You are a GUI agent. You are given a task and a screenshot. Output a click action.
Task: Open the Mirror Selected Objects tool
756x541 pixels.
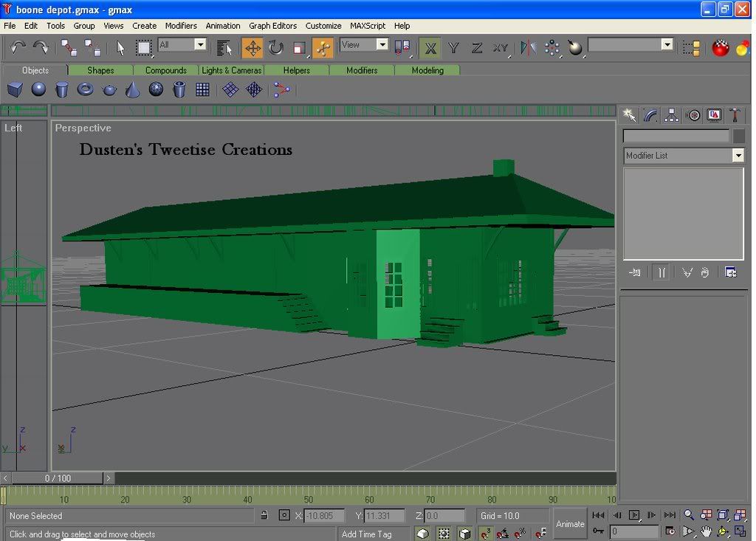tap(529, 48)
